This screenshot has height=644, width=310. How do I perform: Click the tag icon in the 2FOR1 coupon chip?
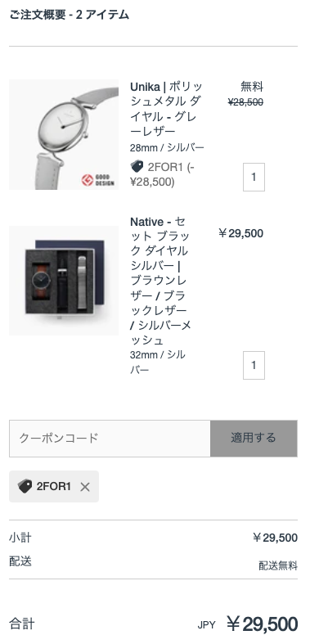point(25,487)
